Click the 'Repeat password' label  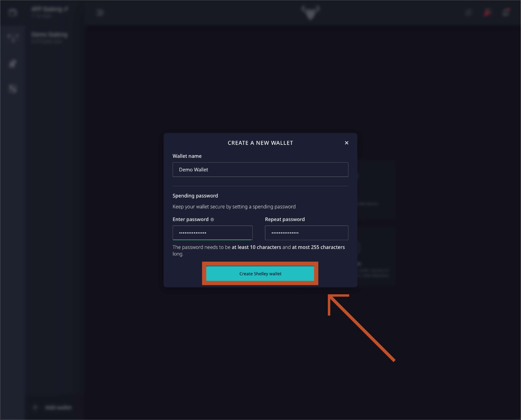tap(285, 219)
